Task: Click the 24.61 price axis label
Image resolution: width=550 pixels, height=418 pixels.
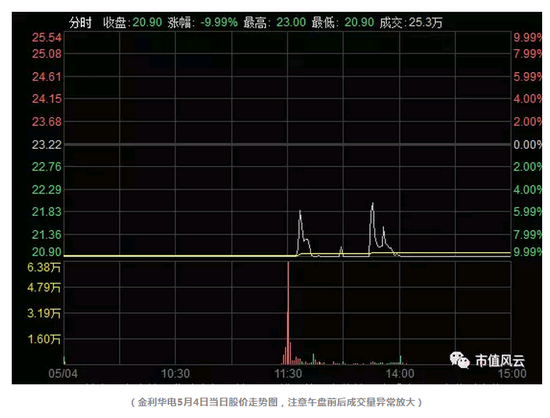Action: pos(47,77)
